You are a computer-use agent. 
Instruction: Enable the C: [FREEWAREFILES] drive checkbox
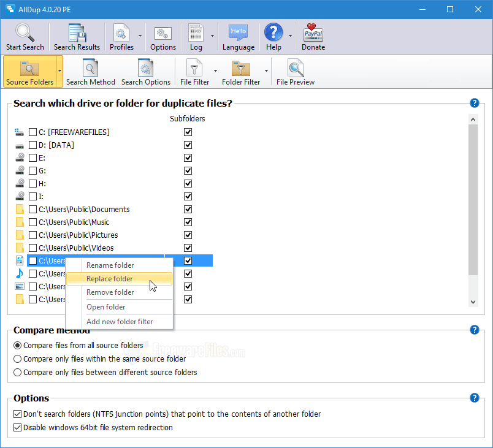[32, 132]
